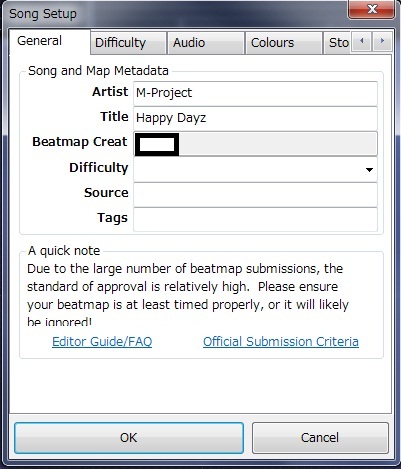401x469 pixels.
Task: Click the Song Setup title bar
Action: 173,13
